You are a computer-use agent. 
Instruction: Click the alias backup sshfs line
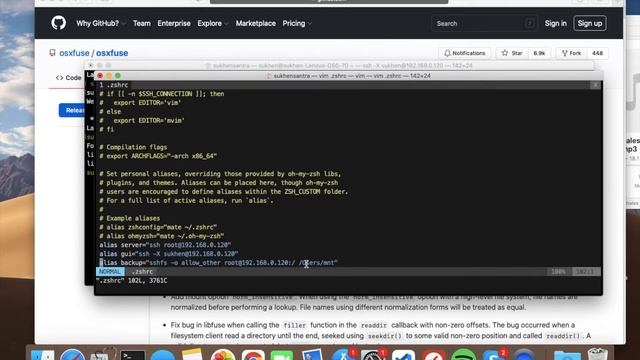click(218, 263)
